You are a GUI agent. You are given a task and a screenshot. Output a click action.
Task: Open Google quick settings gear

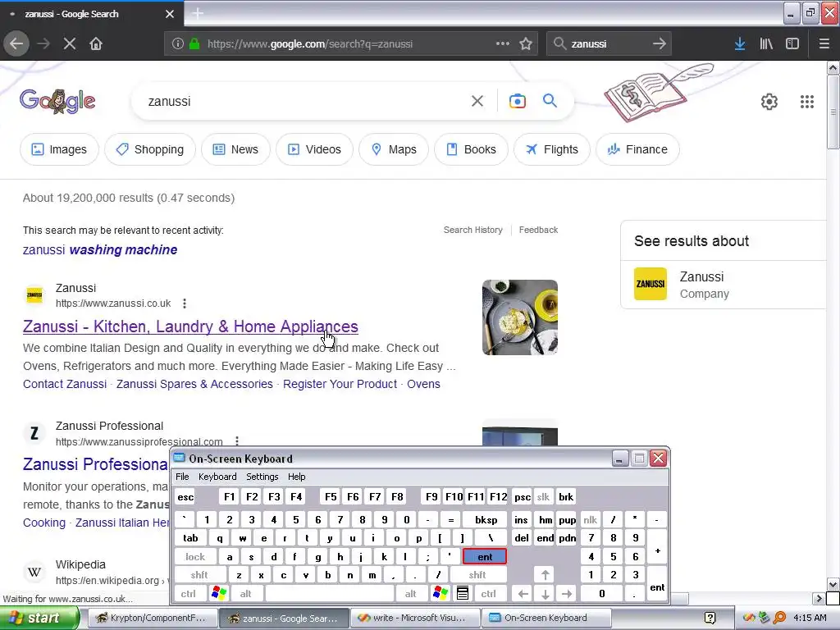[x=769, y=101]
